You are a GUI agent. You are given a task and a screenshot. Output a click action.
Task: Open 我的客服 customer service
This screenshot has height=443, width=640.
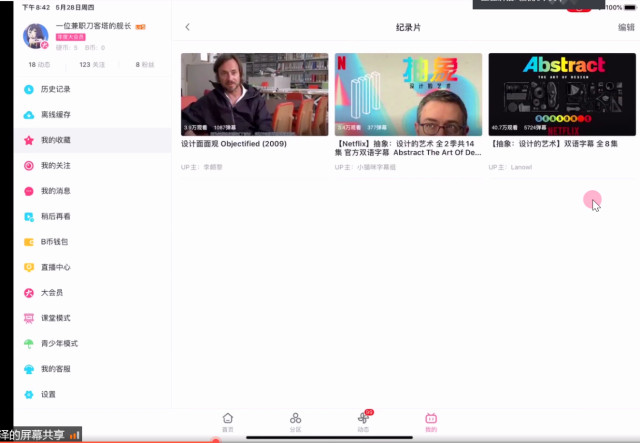[x=55, y=369]
